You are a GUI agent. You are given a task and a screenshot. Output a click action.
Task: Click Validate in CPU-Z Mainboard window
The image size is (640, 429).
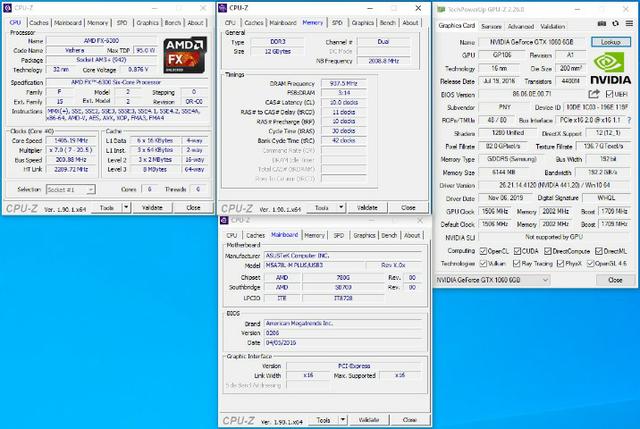(x=369, y=420)
